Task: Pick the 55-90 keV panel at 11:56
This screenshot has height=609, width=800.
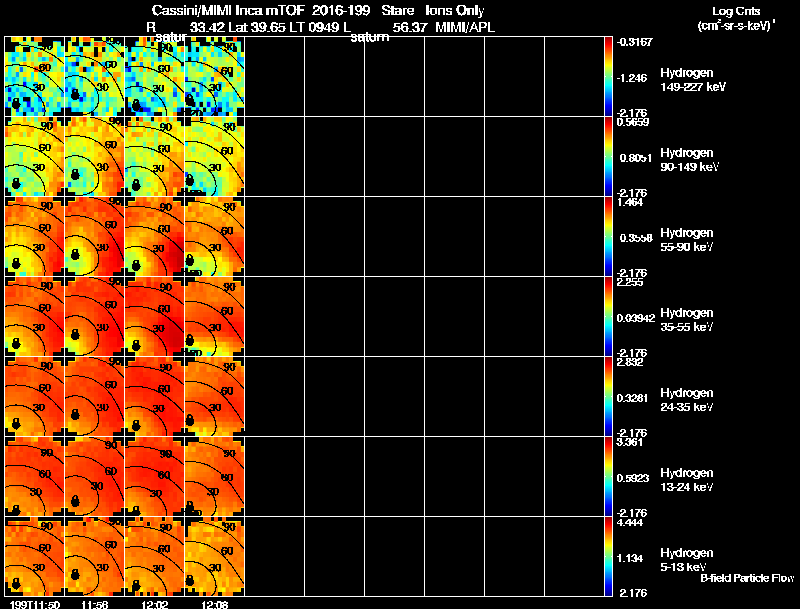Action: (x=95, y=237)
